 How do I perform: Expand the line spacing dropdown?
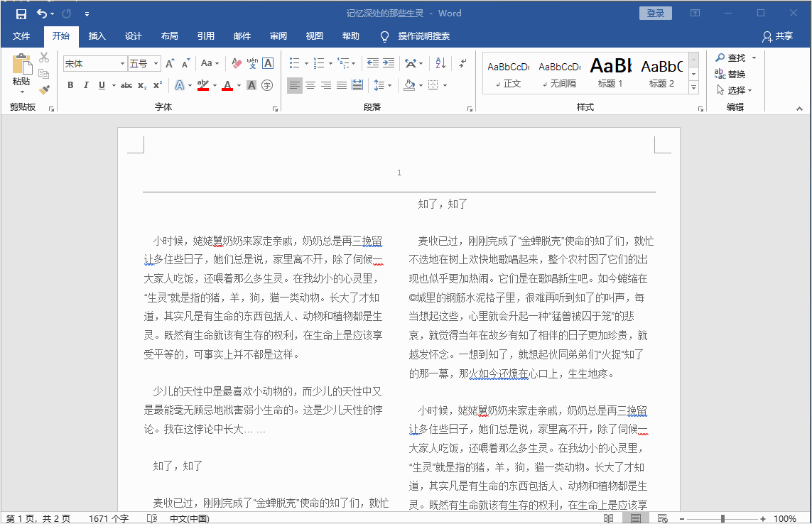point(389,86)
